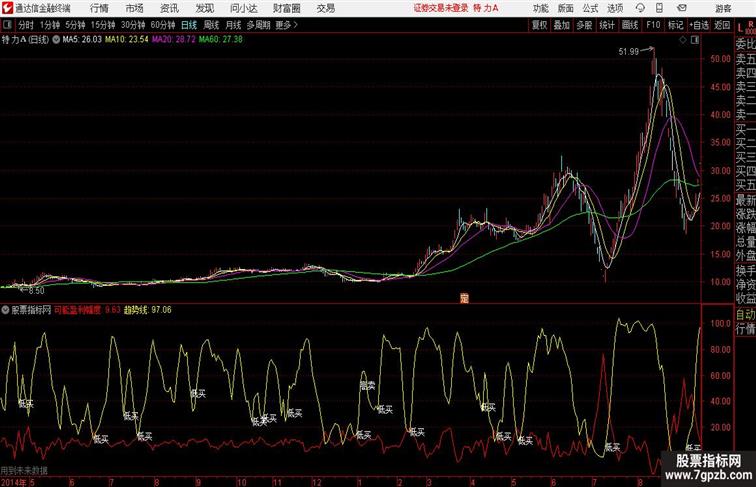Switch to 15分钟 period
Image resolution: width=756 pixels, height=487 pixels.
[103, 25]
